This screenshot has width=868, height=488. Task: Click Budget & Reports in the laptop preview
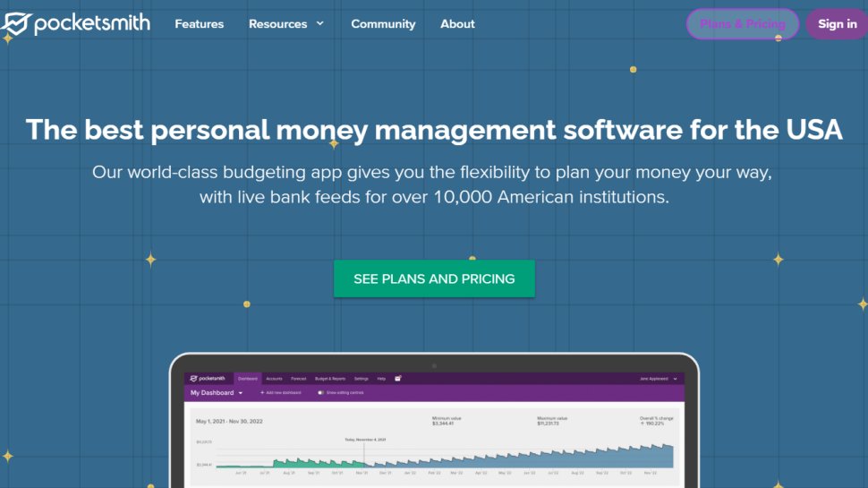click(x=330, y=379)
